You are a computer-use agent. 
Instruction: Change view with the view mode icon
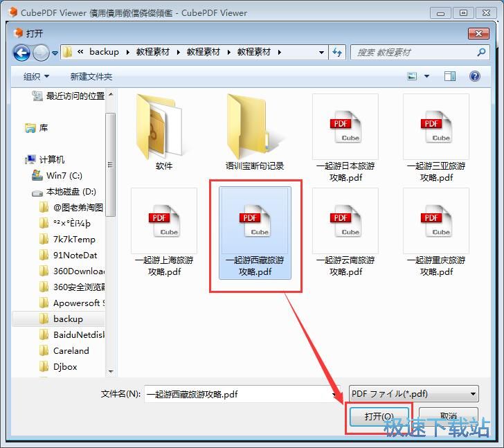click(412, 76)
